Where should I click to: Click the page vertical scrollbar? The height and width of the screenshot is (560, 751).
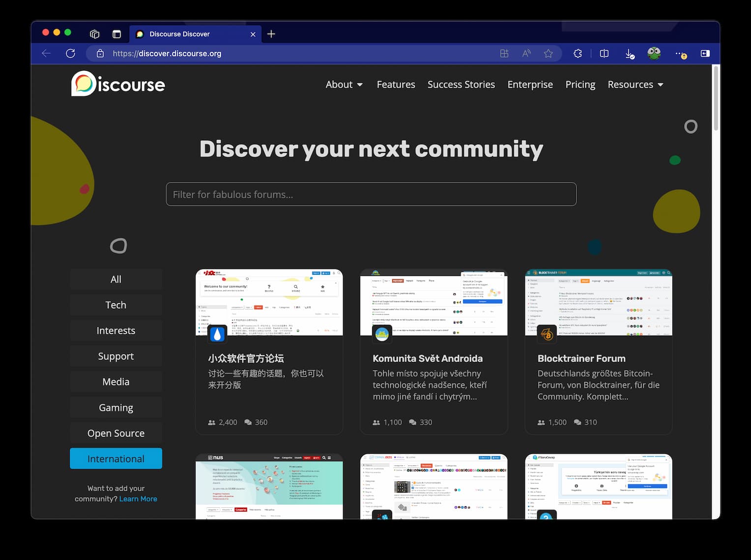[716, 98]
